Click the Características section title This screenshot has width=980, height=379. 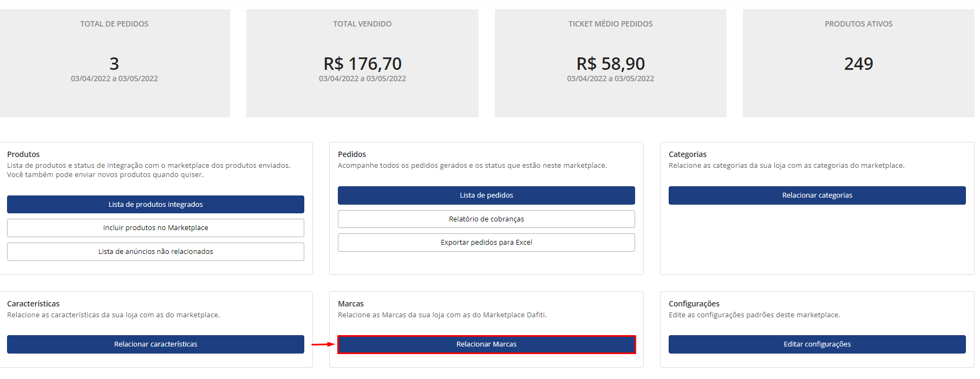pyautogui.click(x=33, y=304)
